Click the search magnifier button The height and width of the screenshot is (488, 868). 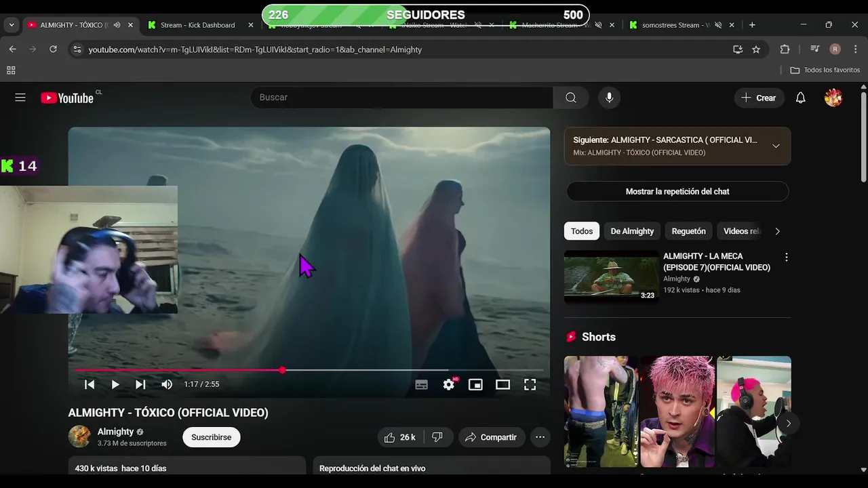571,98
